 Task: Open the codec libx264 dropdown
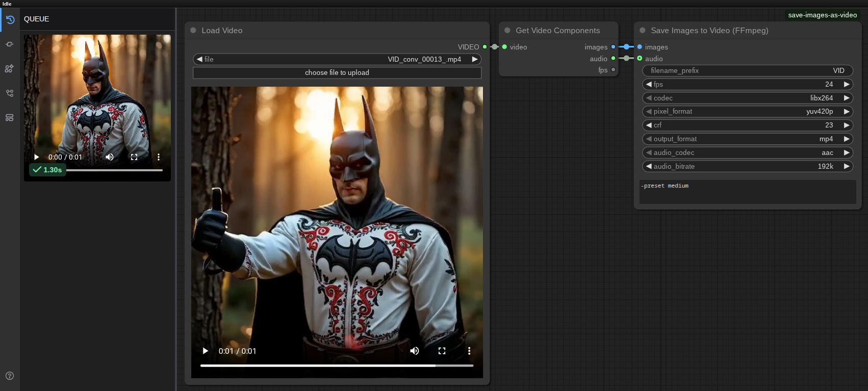748,98
